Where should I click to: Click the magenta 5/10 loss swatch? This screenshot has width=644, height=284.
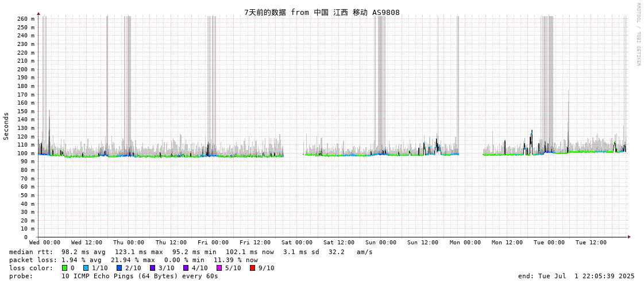click(219, 268)
